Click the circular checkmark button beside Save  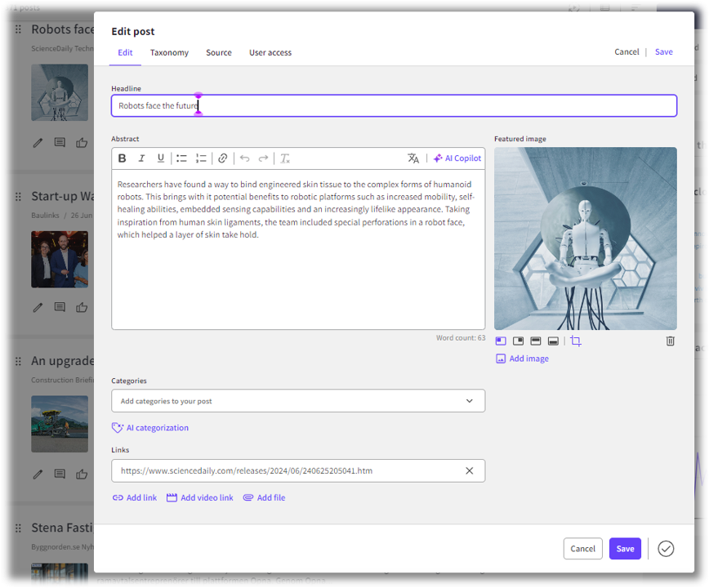tap(666, 549)
